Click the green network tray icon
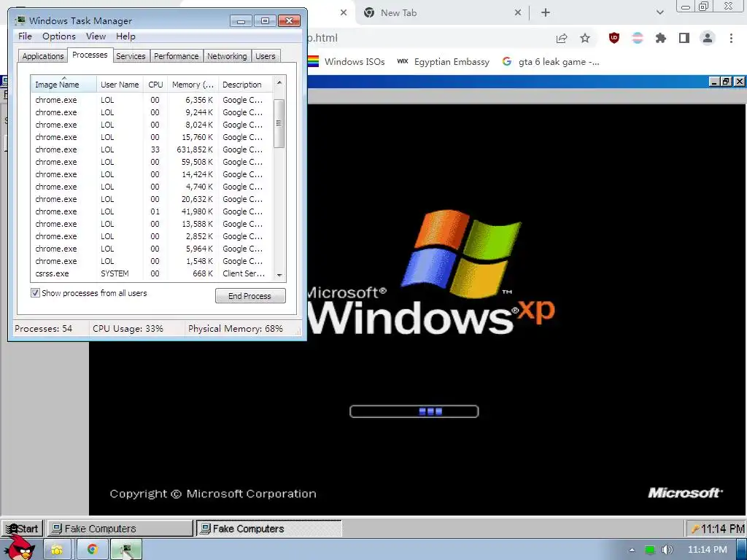Image resolution: width=747 pixels, height=560 pixels. pyautogui.click(x=649, y=550)
